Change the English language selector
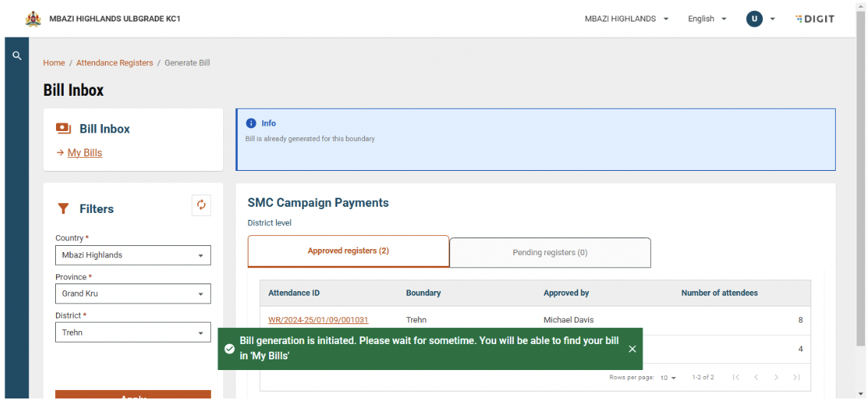 click(706, 18)
